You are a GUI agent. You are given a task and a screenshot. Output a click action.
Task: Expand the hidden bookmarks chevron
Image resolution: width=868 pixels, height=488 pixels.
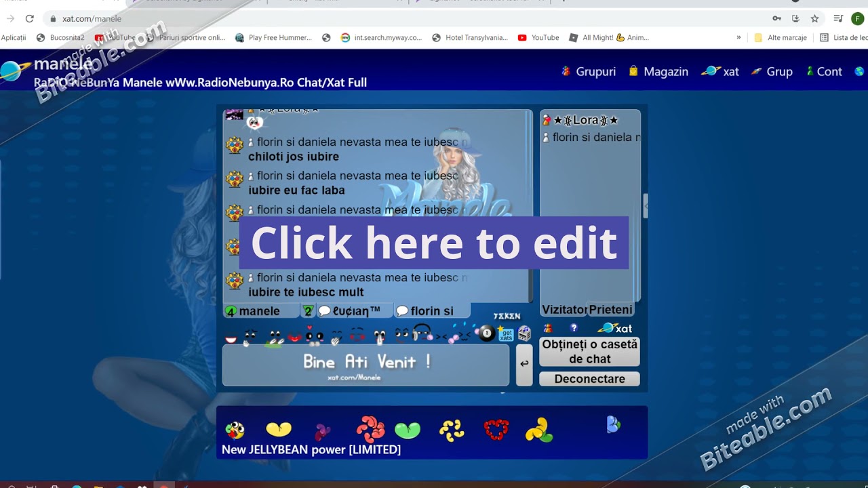pos(738,38)
